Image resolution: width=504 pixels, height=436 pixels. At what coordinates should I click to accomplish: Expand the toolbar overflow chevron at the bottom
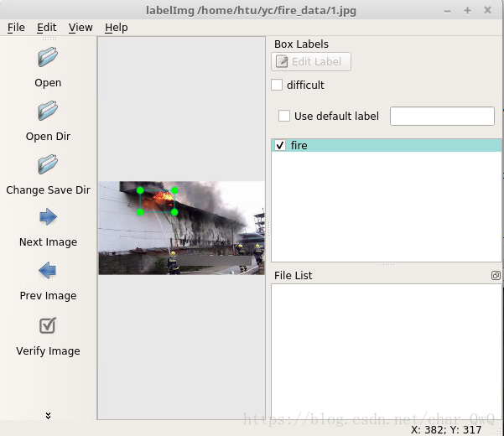pyautogui.click(x=48, y=415)
